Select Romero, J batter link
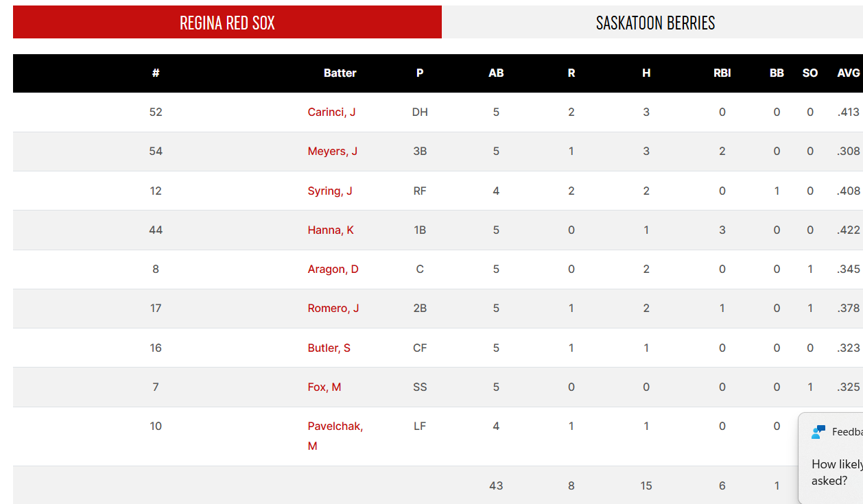 (333, 308)
